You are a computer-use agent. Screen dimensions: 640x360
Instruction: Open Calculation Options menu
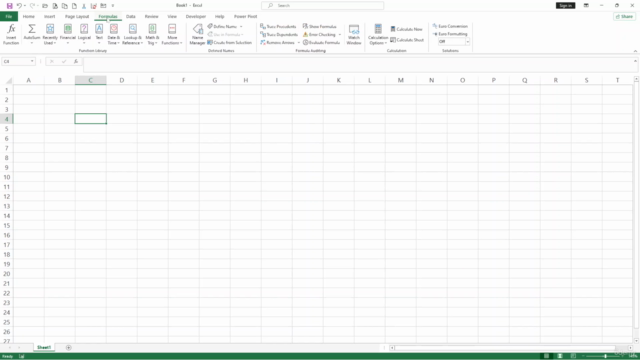[x=378, y=34]
